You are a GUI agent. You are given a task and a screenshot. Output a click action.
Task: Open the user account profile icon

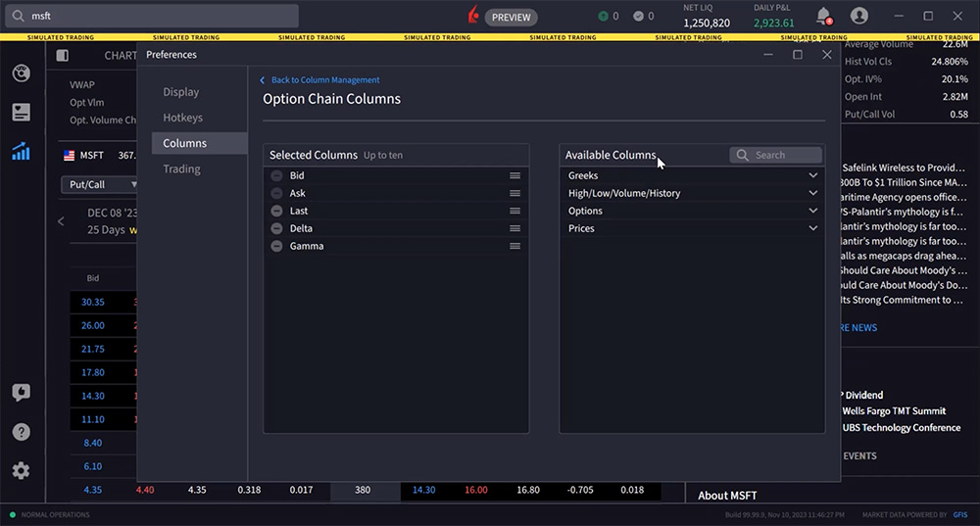(x=859, y=16)
